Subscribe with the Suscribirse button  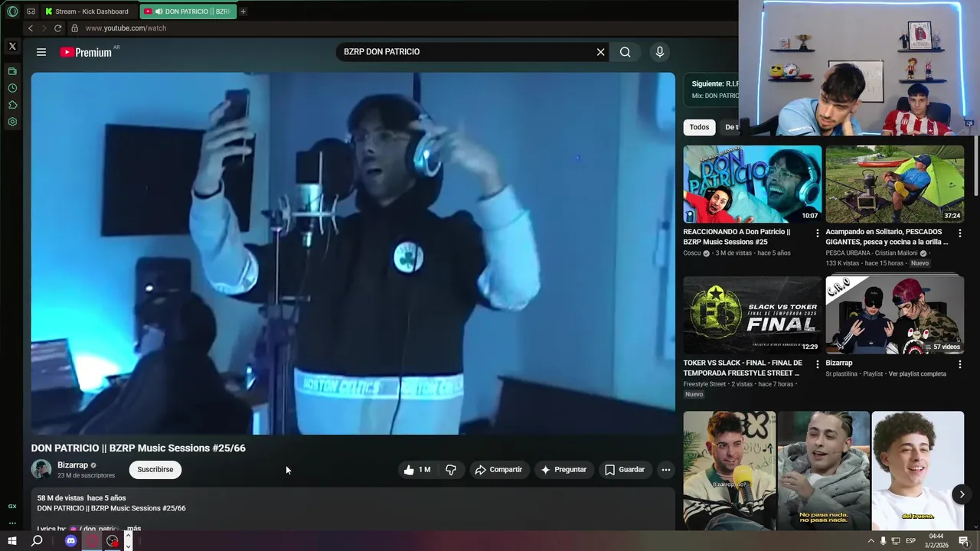click(x=155, y=470)
